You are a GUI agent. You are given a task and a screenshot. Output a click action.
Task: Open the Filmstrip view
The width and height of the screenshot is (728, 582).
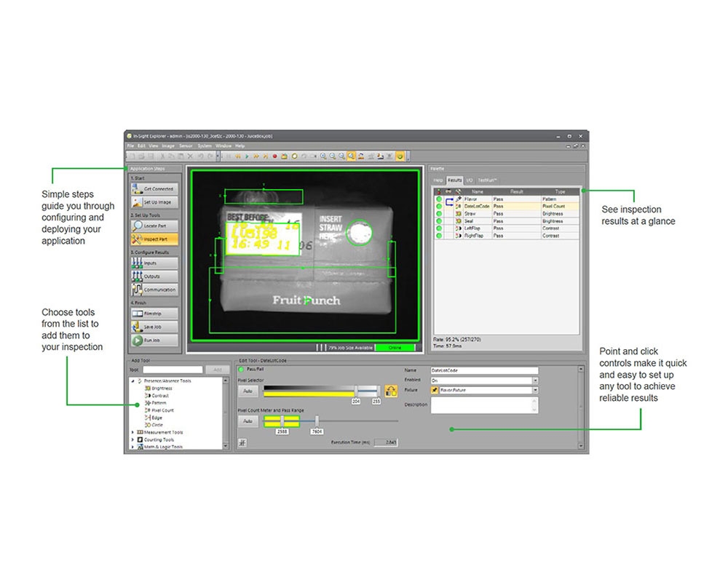click(x=153, y=313)
